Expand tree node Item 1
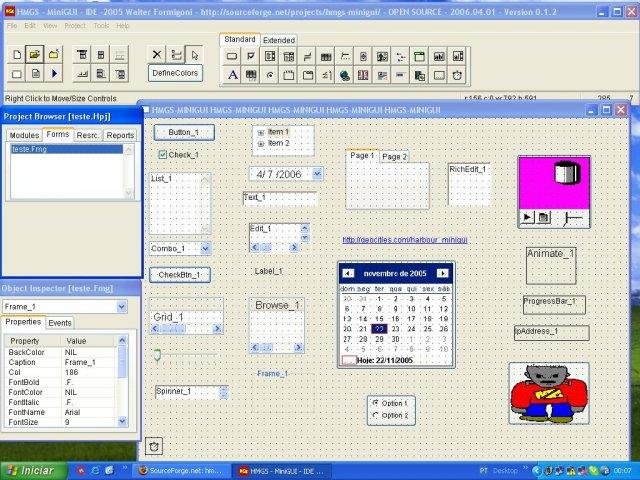 (261, 133)
